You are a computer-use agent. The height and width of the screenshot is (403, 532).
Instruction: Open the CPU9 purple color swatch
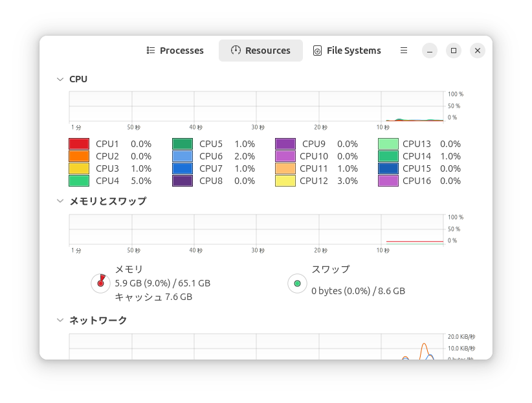[285, 144]
